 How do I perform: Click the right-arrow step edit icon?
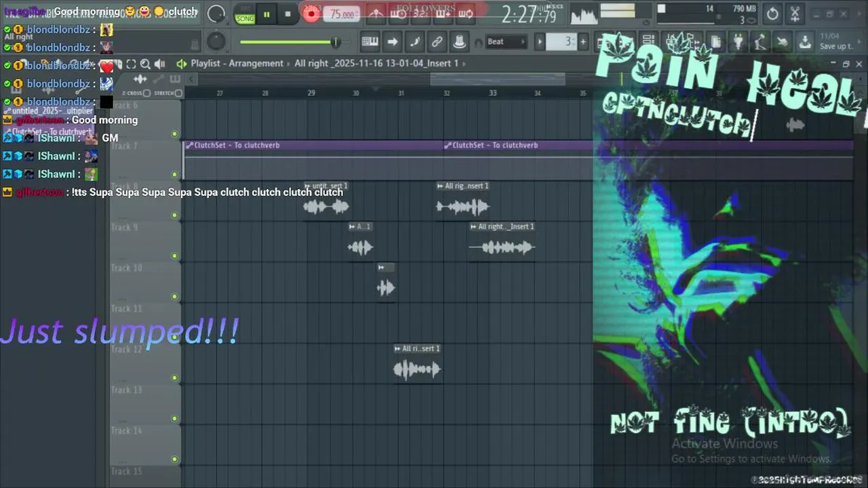[x=392, y=42]
